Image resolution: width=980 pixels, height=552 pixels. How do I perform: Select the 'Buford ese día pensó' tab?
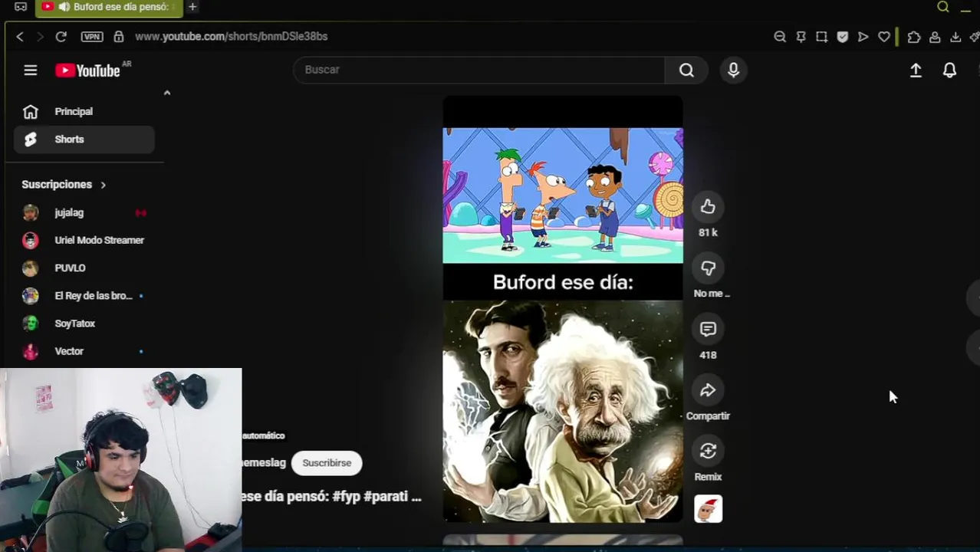[x=109, y=7]
